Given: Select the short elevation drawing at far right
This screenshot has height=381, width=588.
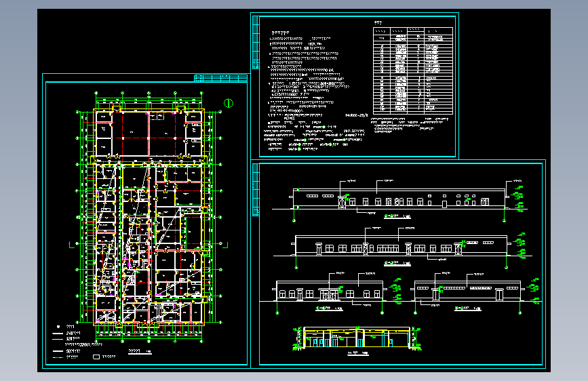Looking at the screenshot, I should pos(475,294).
